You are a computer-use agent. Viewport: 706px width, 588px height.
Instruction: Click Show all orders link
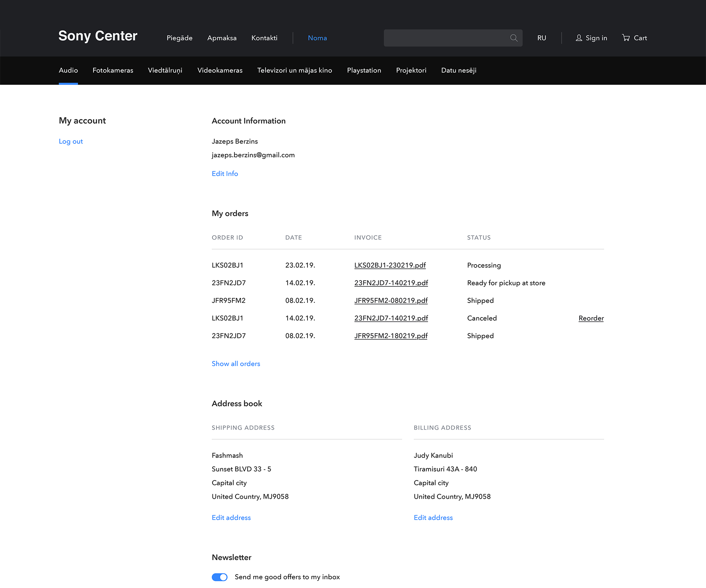pos(236,364)
